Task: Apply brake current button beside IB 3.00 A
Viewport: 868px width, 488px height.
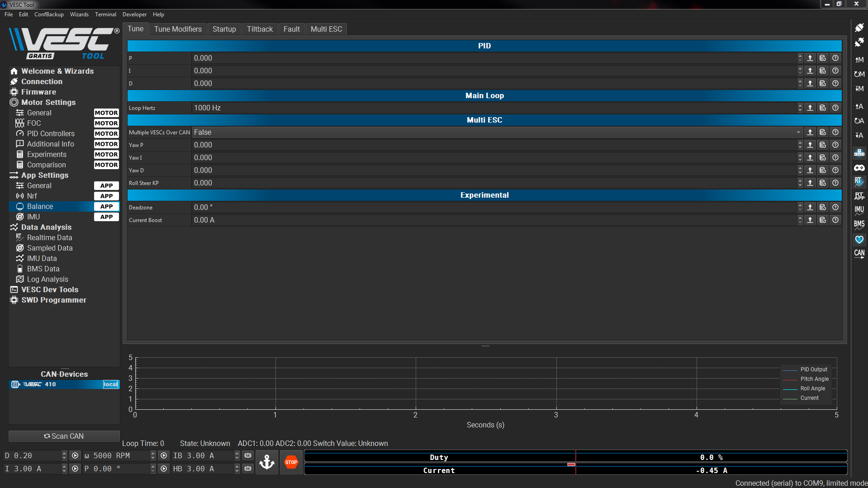Action: click(x=248, y=456)
